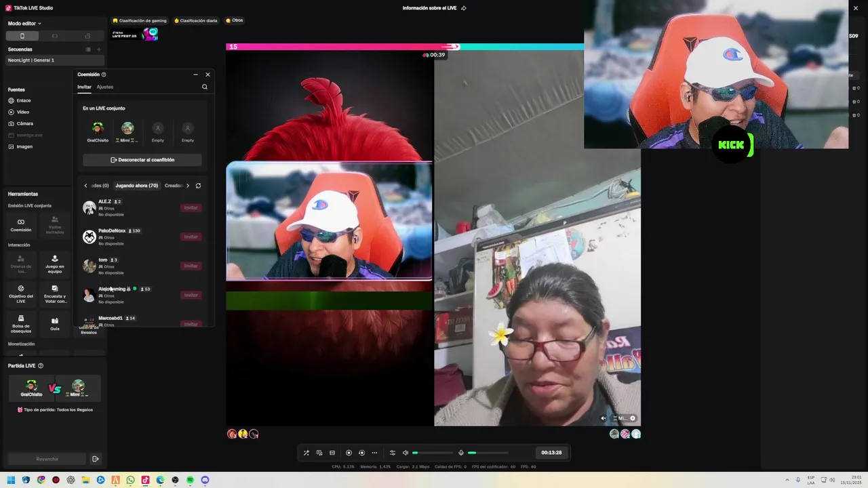The height and width of the screenshot is (488, 868).
Task: Open the Otros ranking tab
Action: [234, 20]
